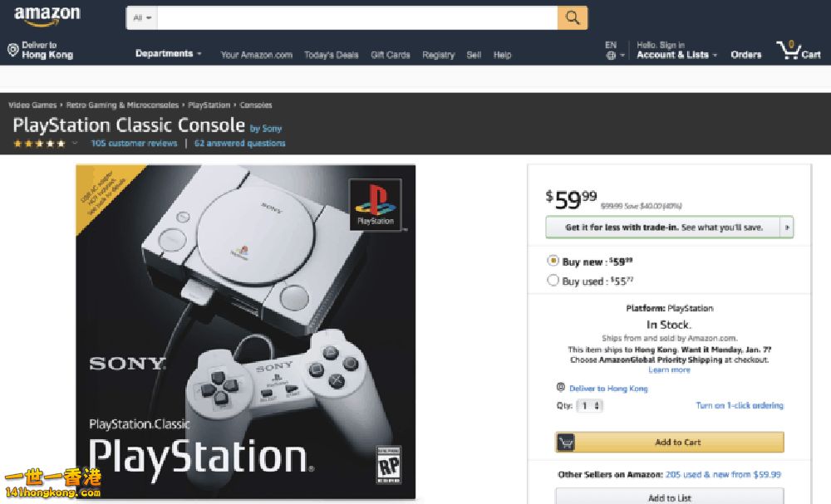Screen dimensions: 831x504
Task: Open Gift Cards in navigation bar
Action: [391, 55]
